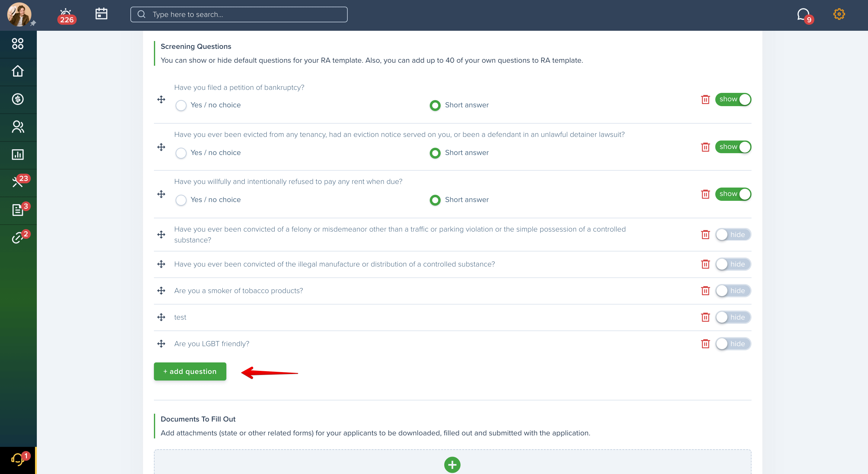
Task: Open the reports chart icon in sidebar
Action: 18,154
